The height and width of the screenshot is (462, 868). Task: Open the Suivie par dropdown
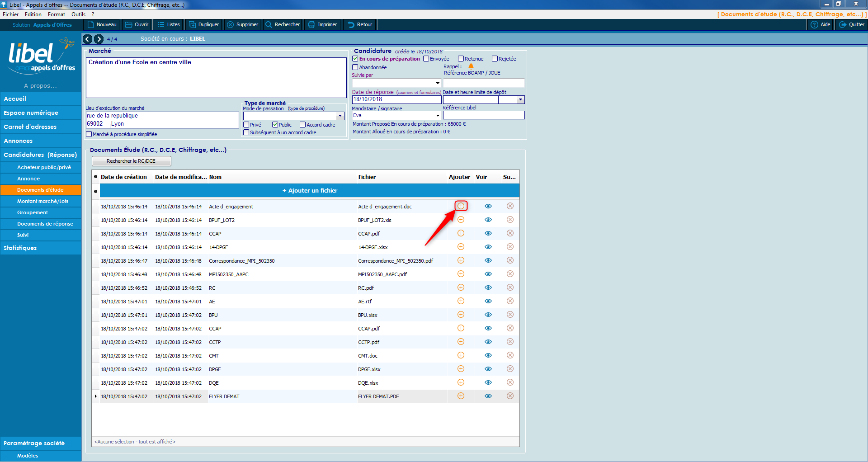pos(438,83)
